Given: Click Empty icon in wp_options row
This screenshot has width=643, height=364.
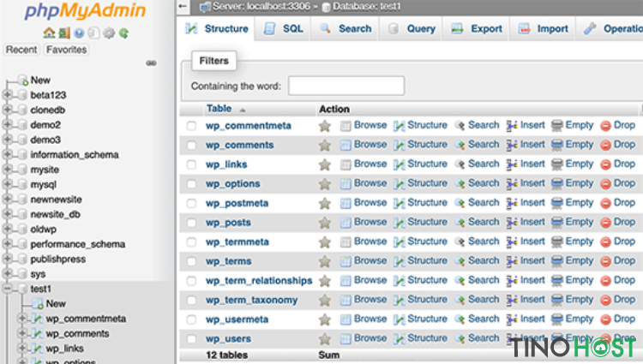Looking at the screenshot, I should (557, 184).
